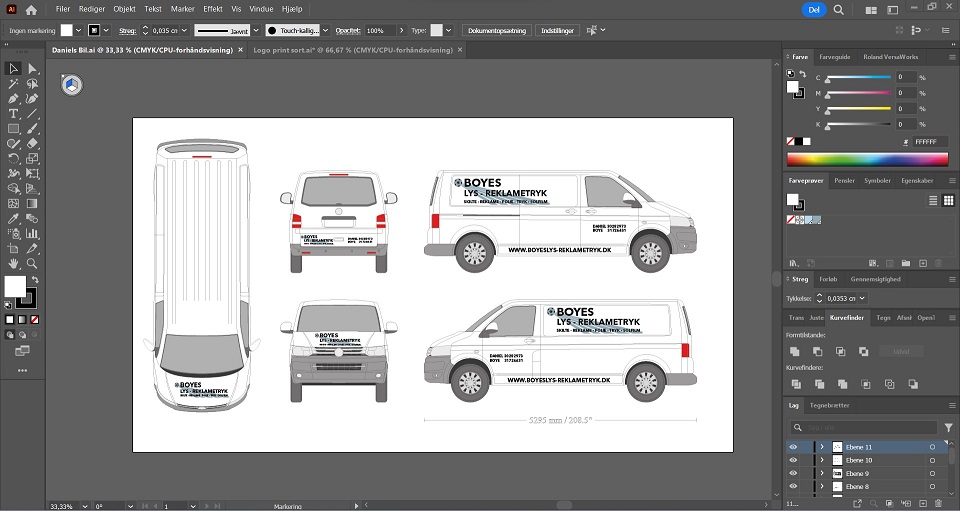Viewport: 960px width, 511px height.
Task: Close the Daniels Bil.ai document tab
Action: (x=240, y=50)
